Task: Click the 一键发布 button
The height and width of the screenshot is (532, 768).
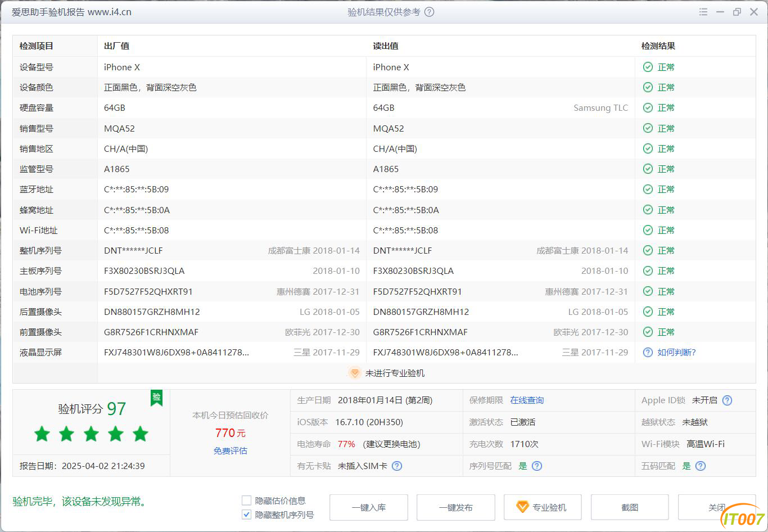Action: pos(455,507)
